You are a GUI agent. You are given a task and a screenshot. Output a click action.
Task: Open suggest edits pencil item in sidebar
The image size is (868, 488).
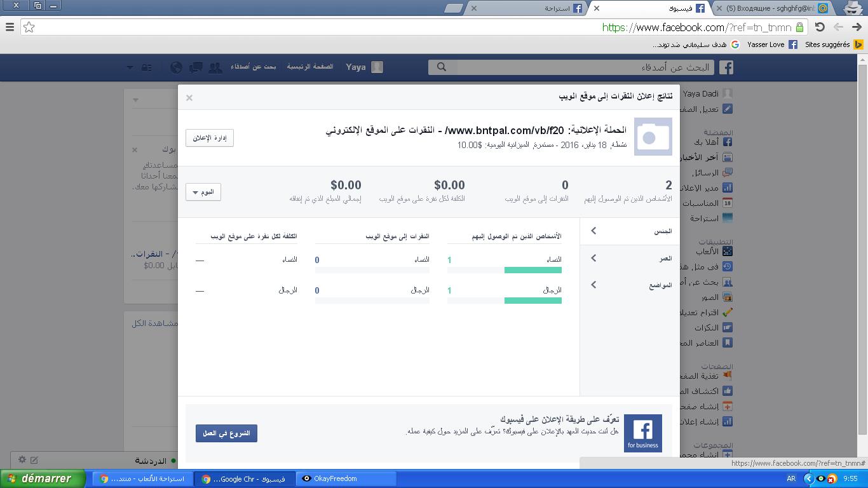(x=707, y=312)
